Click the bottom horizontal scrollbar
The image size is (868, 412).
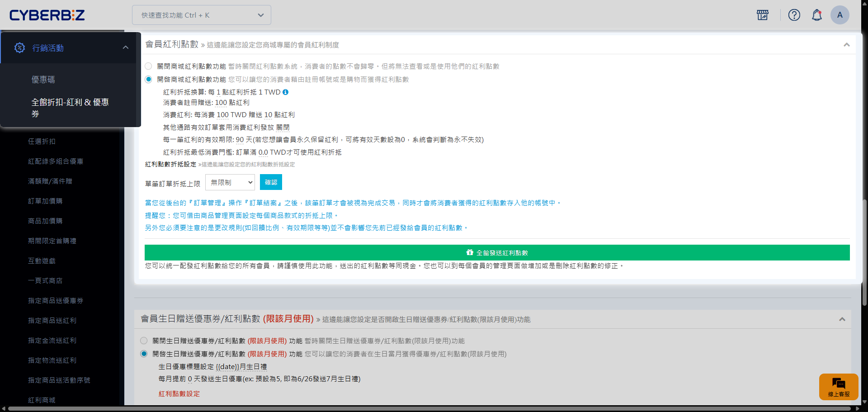coord(429,409)
